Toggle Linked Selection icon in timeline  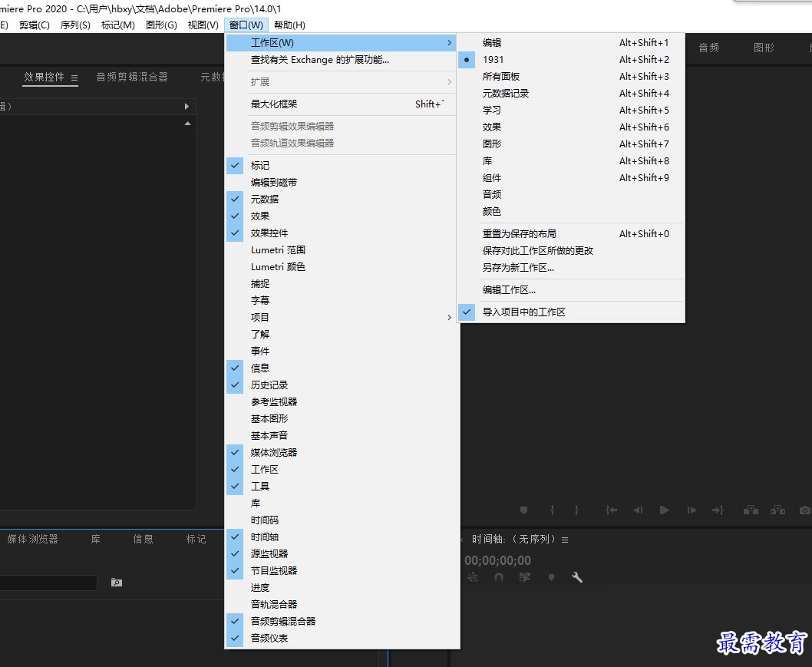click(x=525, y=577)
